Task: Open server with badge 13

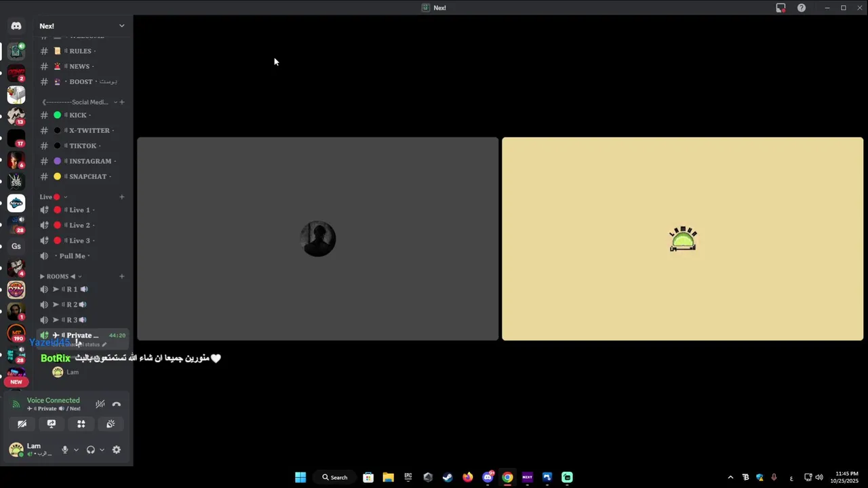Action: point(16,116)
